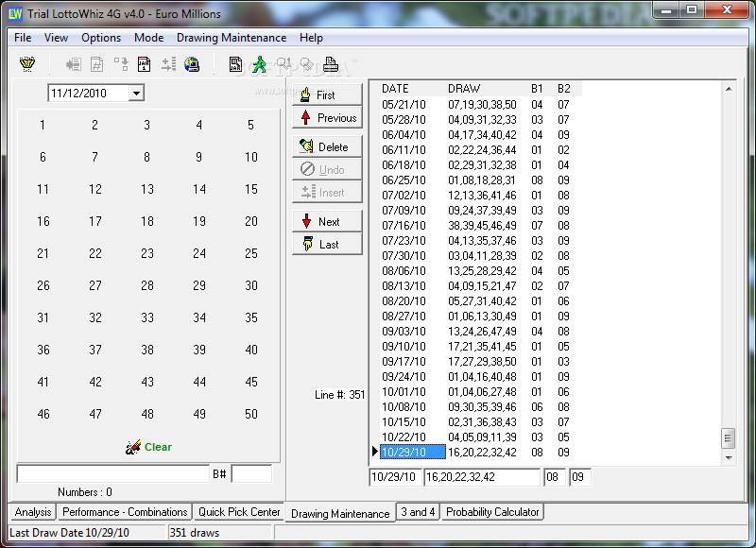Pick number 24 on the number grid
The height and width of the screenshot is (548, 756).
point(199,253)
